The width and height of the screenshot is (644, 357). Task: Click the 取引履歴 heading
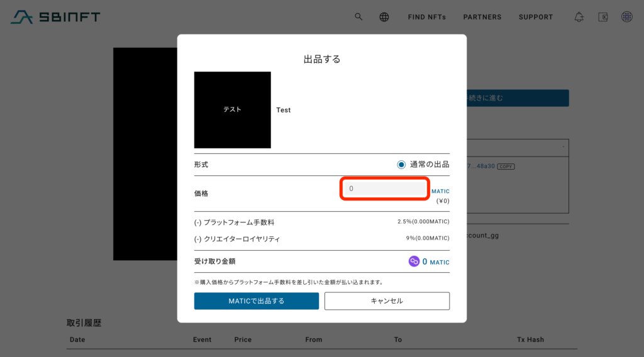tap(84, 323)
